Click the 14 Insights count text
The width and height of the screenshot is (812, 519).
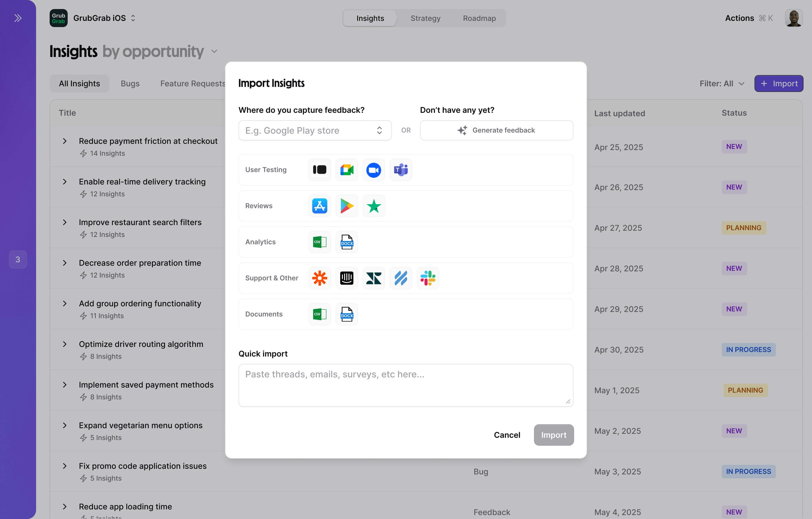coord(108,153)
